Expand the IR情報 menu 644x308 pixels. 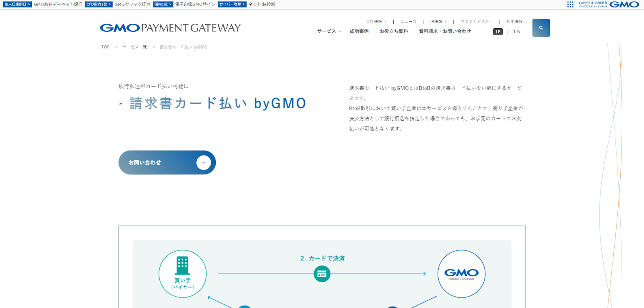[438, 22]
